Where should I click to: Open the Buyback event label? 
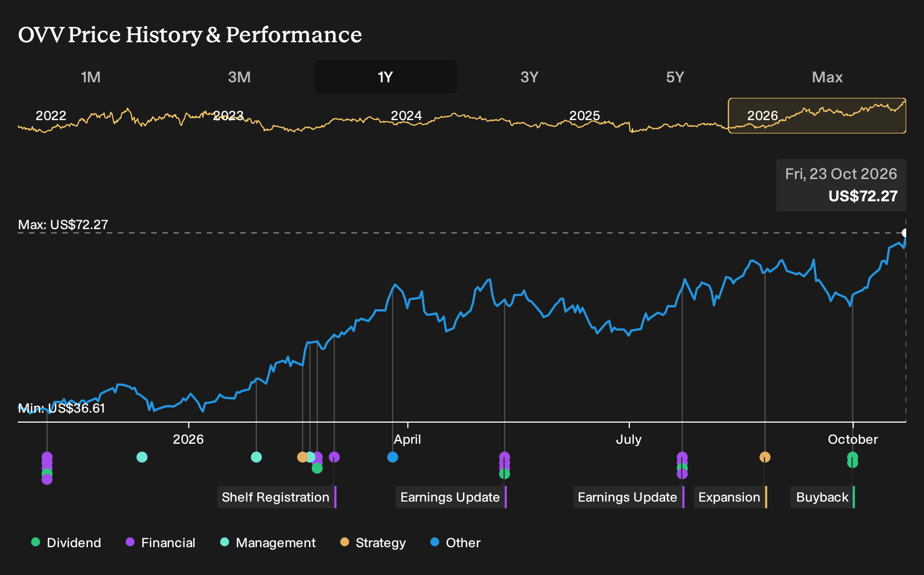[x=823, y=497]
